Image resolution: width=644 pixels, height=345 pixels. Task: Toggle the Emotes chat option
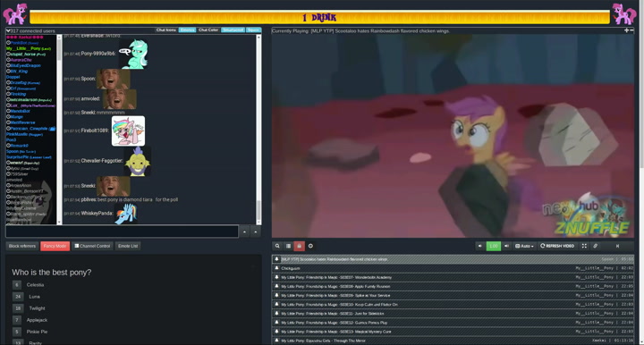tap(187, 30)
